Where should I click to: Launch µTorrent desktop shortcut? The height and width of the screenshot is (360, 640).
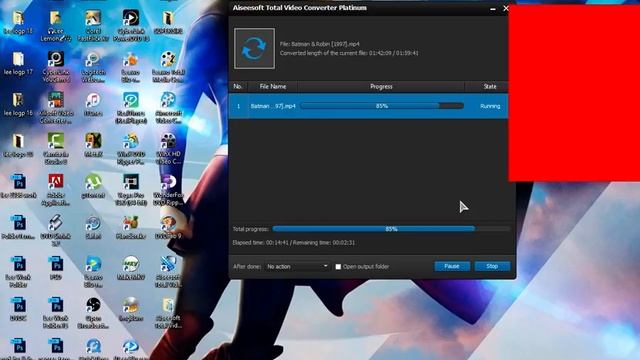click(93, 187)
